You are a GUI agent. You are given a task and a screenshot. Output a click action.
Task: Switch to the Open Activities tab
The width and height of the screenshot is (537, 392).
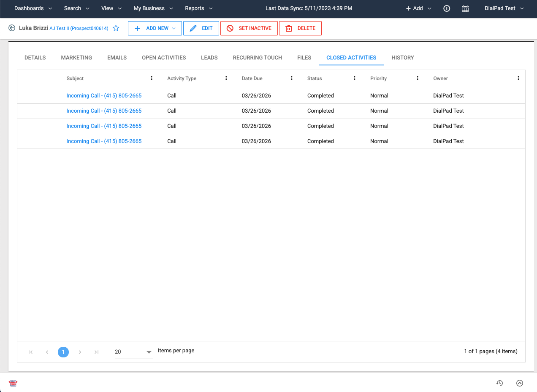(164, 57)
